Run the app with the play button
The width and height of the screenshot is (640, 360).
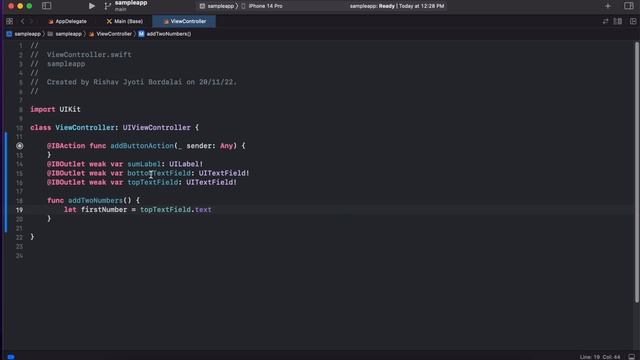(91, 6)
